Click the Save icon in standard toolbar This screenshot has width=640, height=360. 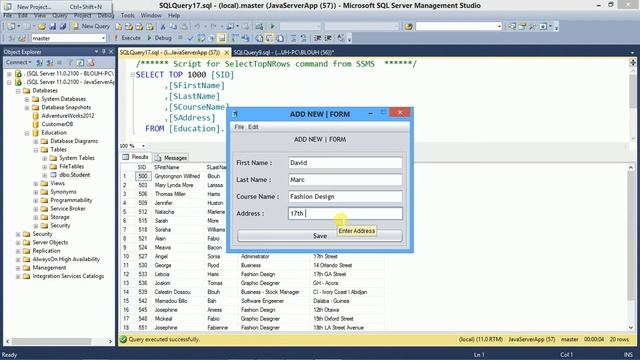(x=53, y=27)
